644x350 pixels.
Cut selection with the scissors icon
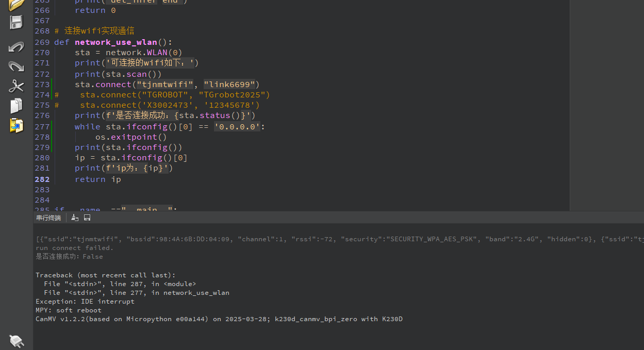point(16,86)
